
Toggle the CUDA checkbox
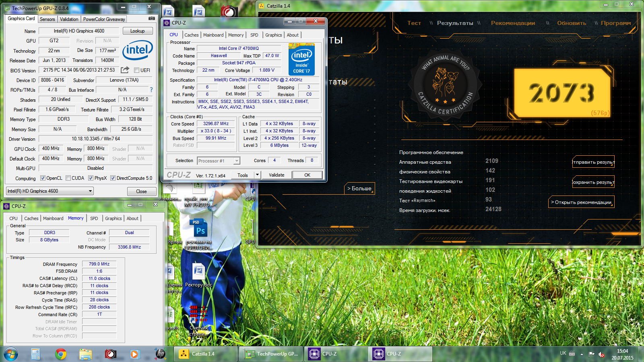coord(68,178)
